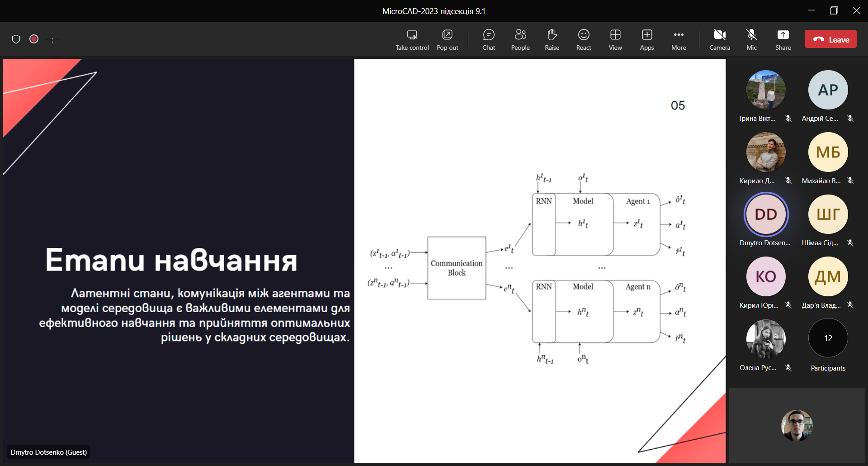868x466 pixels.
Task: Select the МБ participant tile
Action: click(x=828, y=152)
